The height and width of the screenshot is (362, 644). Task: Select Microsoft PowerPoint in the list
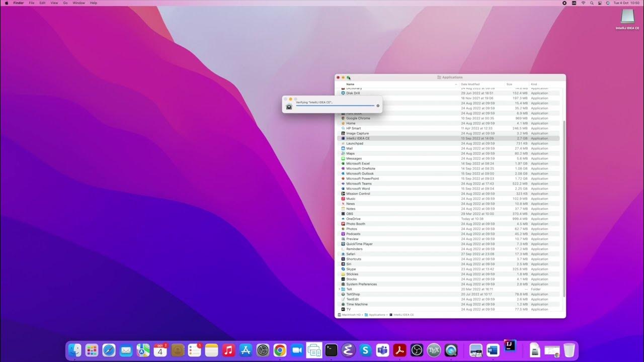pyautogui.click(x=448, y=178)
